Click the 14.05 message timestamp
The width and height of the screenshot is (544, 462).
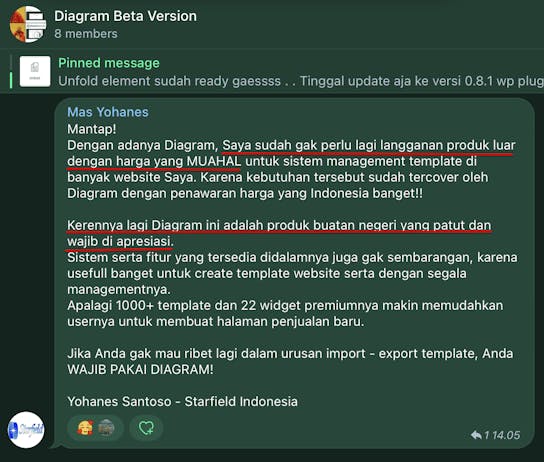tap(506, 435)
